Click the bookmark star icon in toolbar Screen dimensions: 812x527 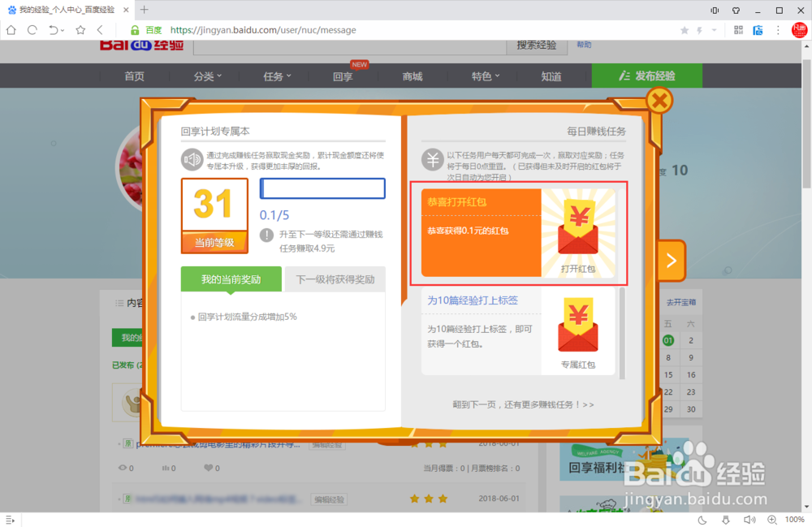click(x=80, y=30)
